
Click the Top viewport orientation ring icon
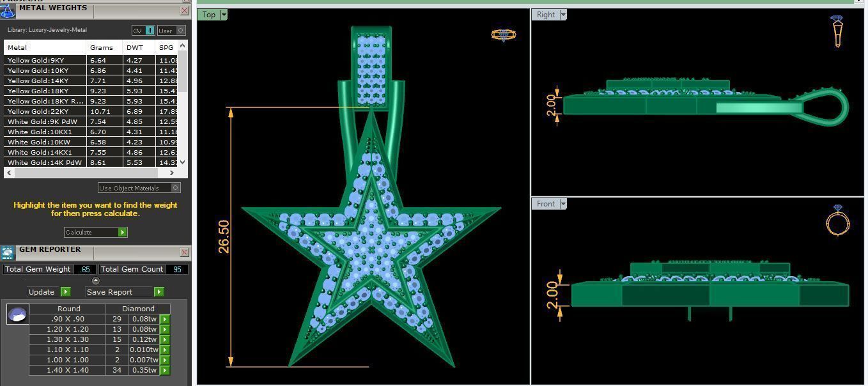click(504, 35)
